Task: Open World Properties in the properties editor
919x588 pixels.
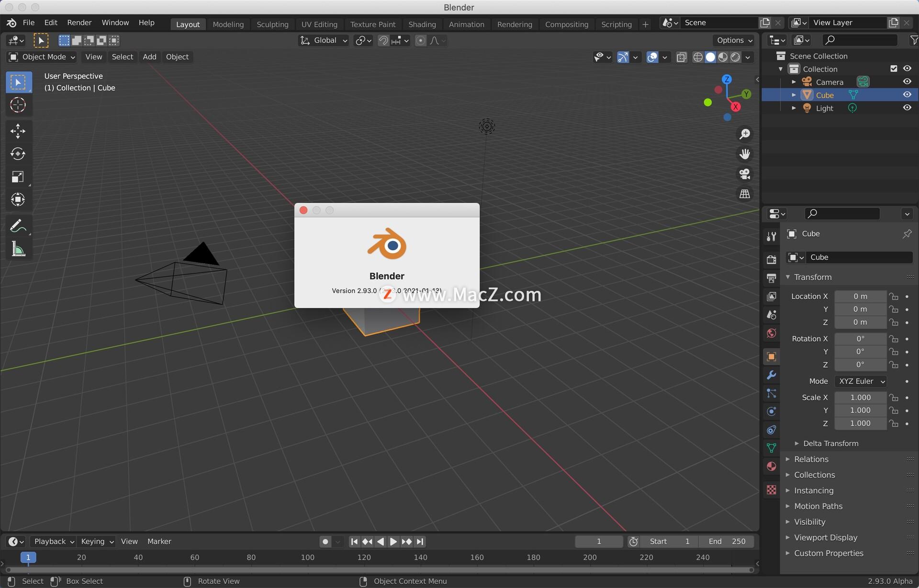Action: (x=771, y=333)
